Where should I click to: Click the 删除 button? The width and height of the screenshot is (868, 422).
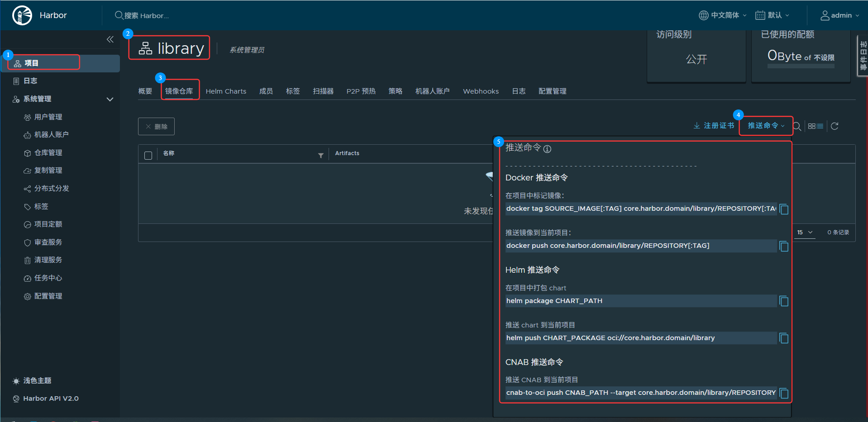pos(156,127)
